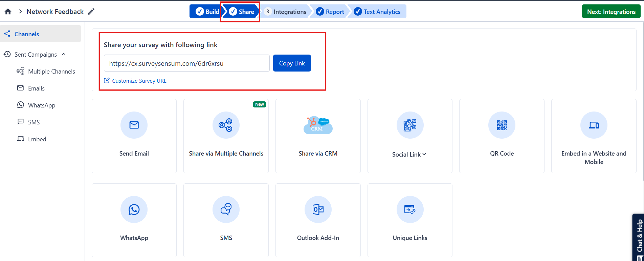The image size is (644, 261).
Task: Go to the Report tab
Action: point(330,12)
